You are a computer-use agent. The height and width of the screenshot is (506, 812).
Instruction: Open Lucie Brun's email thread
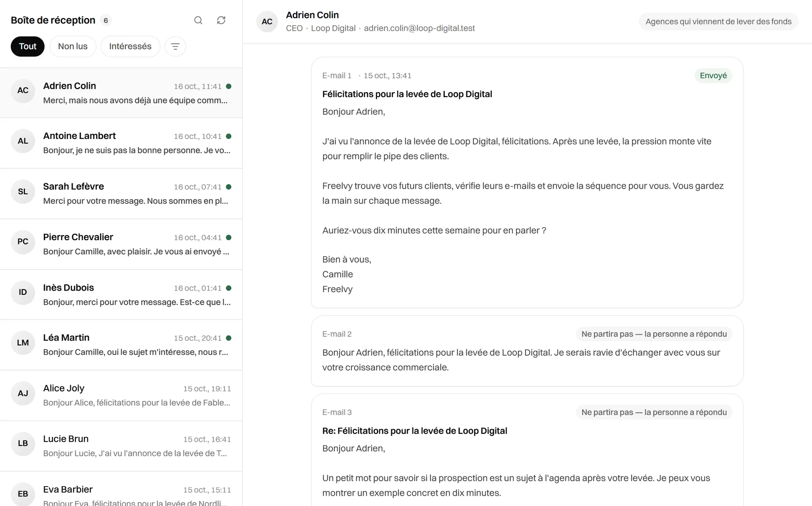121,446
